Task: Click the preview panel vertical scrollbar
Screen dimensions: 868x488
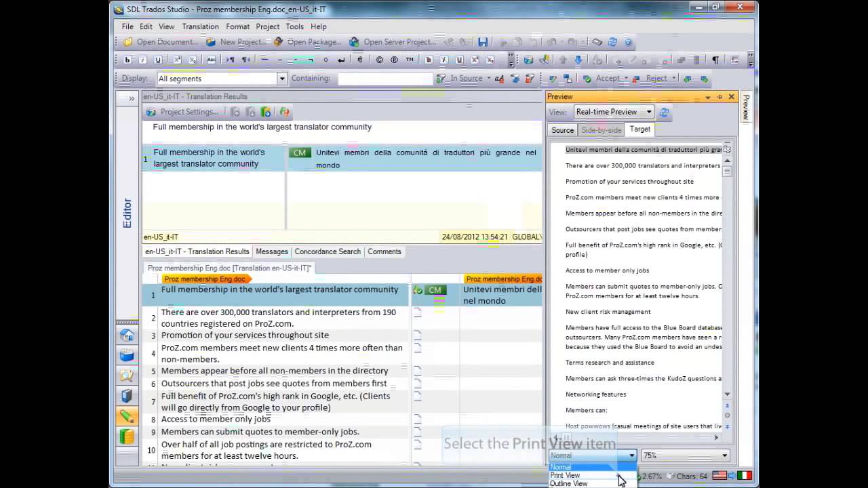Action: 727,278
